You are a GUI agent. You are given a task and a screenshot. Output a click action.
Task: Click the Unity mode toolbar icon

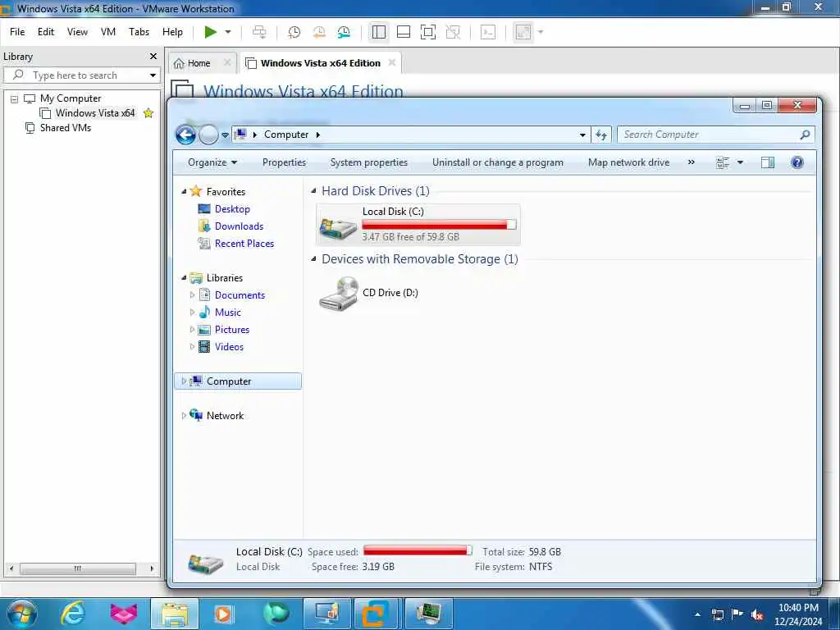click(x=453, y=32)
